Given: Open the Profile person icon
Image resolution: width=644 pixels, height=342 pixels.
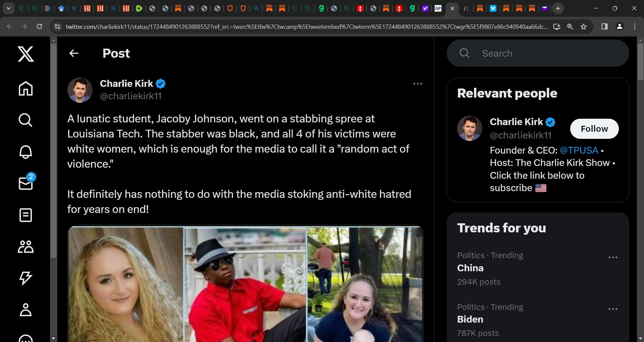Looking at the screenshot, I should [26, 310].
